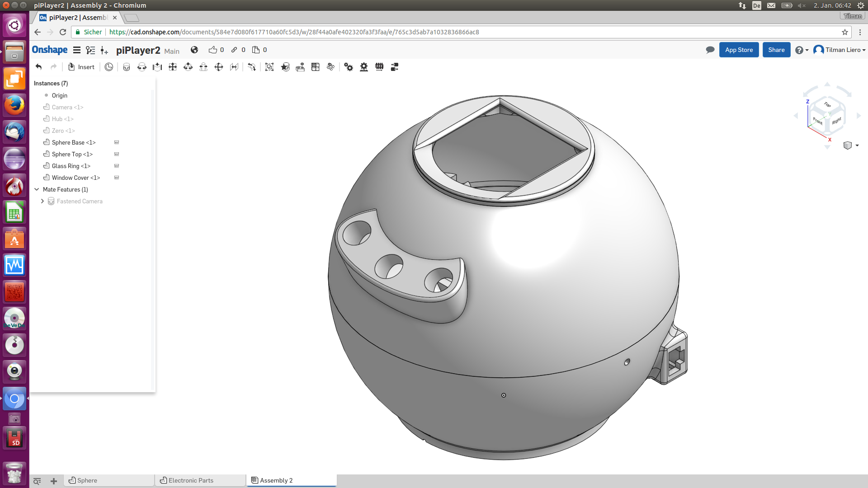Select the Rack and pinion relation tool
The width and height of the screenshot is (868, 488).
(364, 67)
